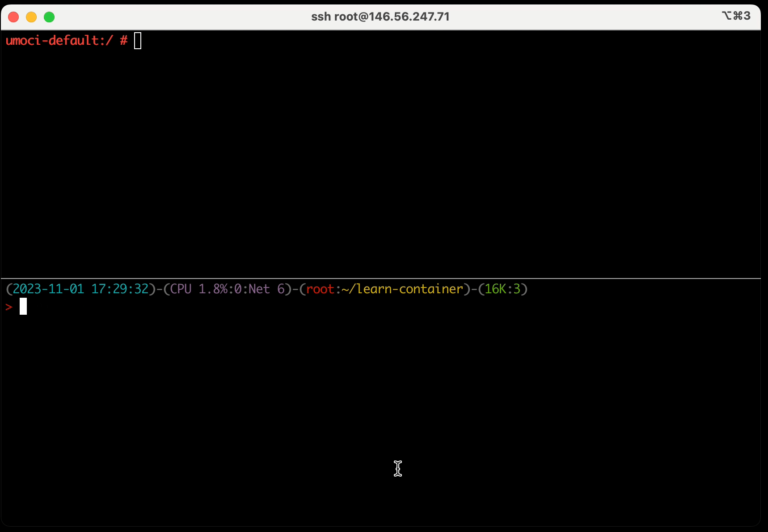The height and width of the screenshot is (532, 768).
Task: Click the red close window button
Action: (x=13, y=17)
